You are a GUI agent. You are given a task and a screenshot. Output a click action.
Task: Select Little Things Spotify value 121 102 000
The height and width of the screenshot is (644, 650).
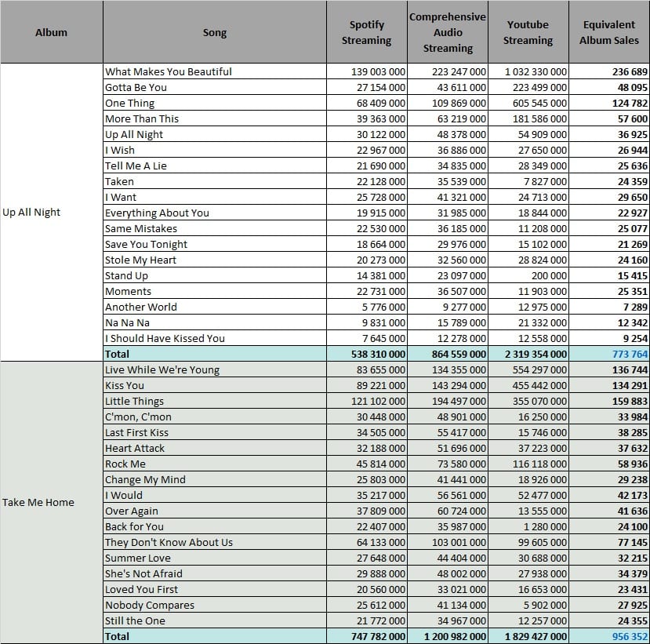(366, 402)
